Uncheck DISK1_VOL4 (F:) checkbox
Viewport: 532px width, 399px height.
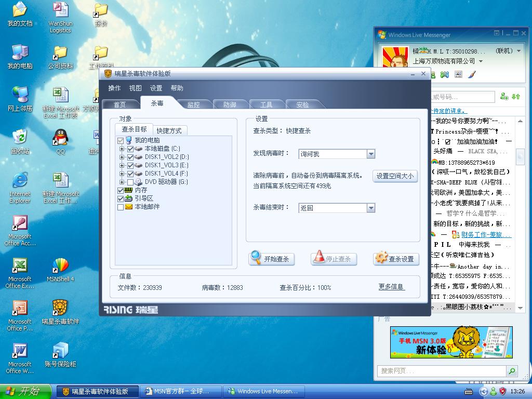[x=130, y=174]
